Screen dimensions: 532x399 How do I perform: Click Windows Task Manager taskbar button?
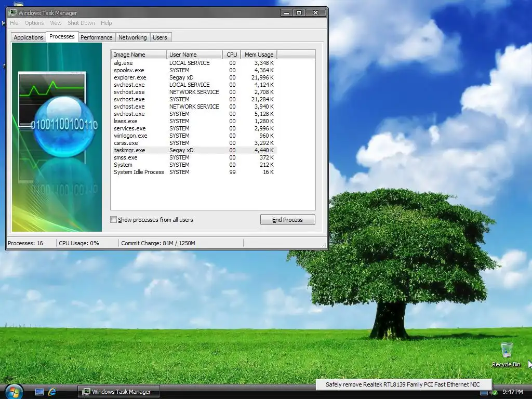click(118, 392)
